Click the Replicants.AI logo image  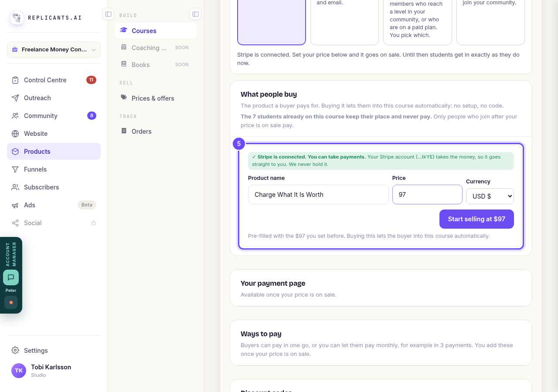pos(17,18)
